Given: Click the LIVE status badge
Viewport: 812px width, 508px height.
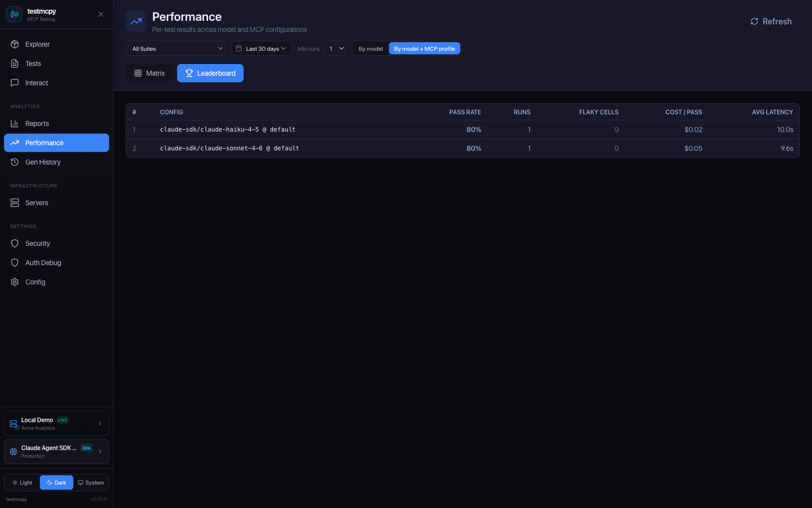Looking at the screenshot, I should click(62, 420).
